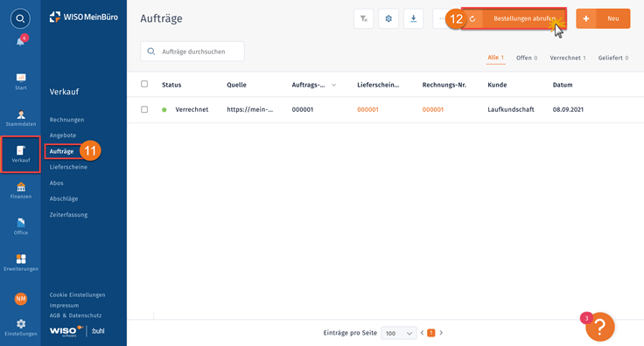The height and width of the screenshot is (346, 644).
Task: Open Lieferscheine in Verkauf menu
Action: [x=68, y=167]
